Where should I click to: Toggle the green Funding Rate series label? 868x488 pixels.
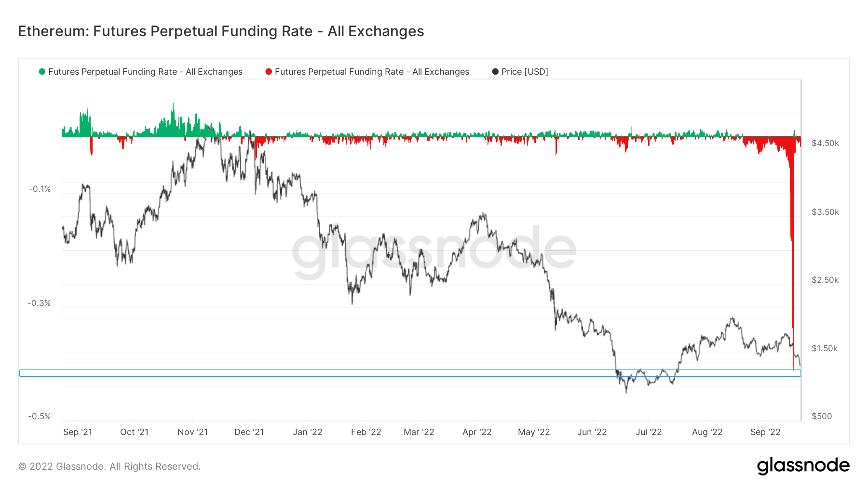[x=145, y=72]
